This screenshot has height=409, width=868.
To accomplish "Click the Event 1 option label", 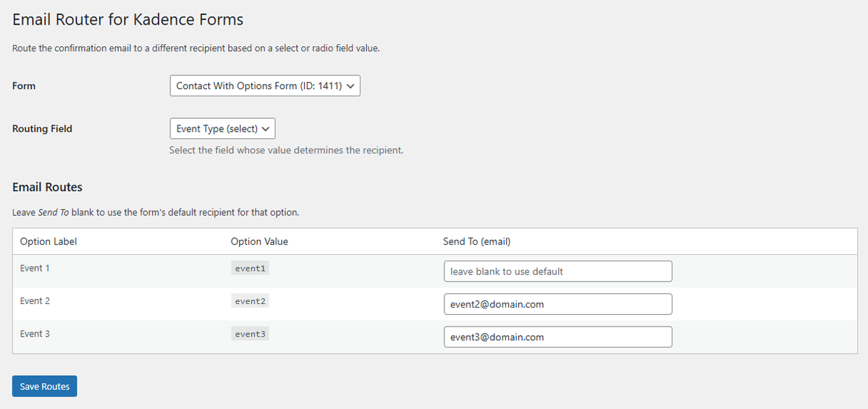I will 35,269.
